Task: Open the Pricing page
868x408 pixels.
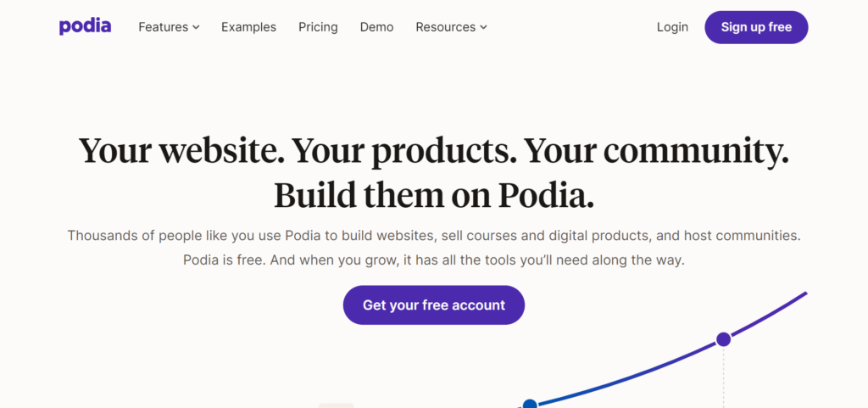Action: coord(318,27)
